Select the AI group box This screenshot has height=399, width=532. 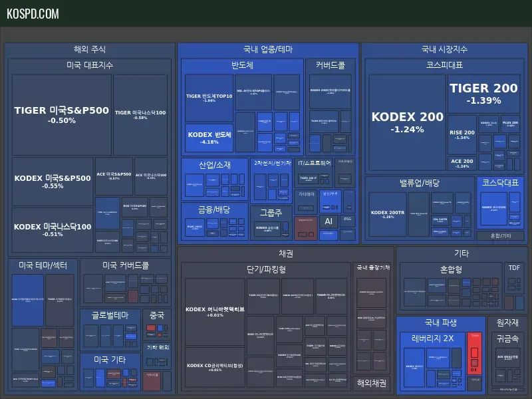(329, 221)
